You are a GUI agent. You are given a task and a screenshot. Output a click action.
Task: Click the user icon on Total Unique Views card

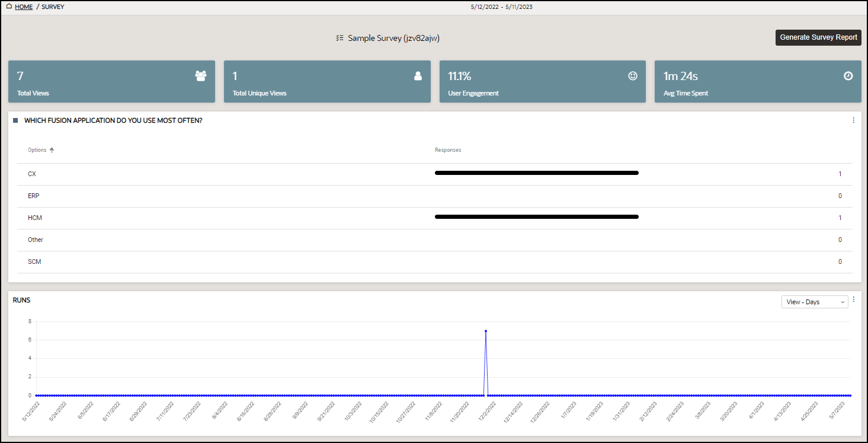click(x=418, y=76)
